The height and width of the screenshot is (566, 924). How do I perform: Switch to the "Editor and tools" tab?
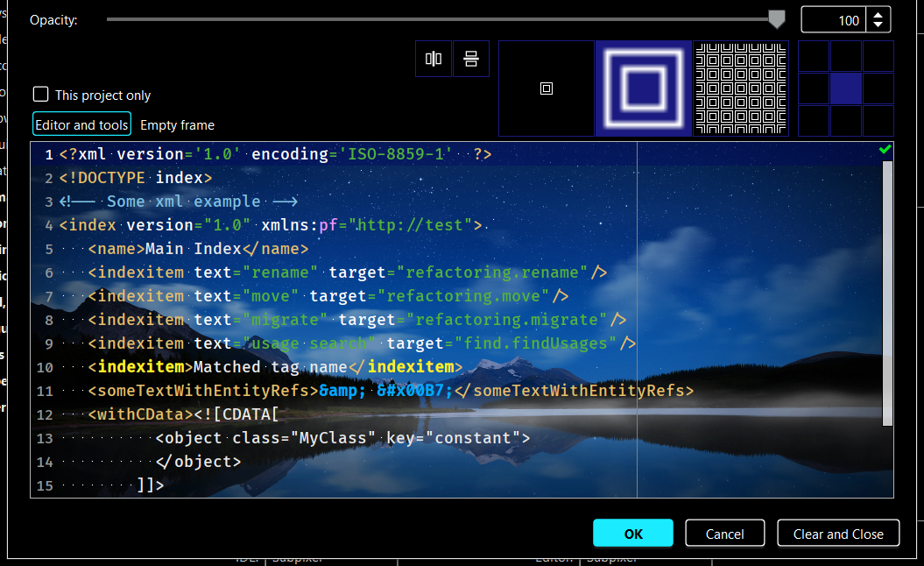[x=82, y=124]
